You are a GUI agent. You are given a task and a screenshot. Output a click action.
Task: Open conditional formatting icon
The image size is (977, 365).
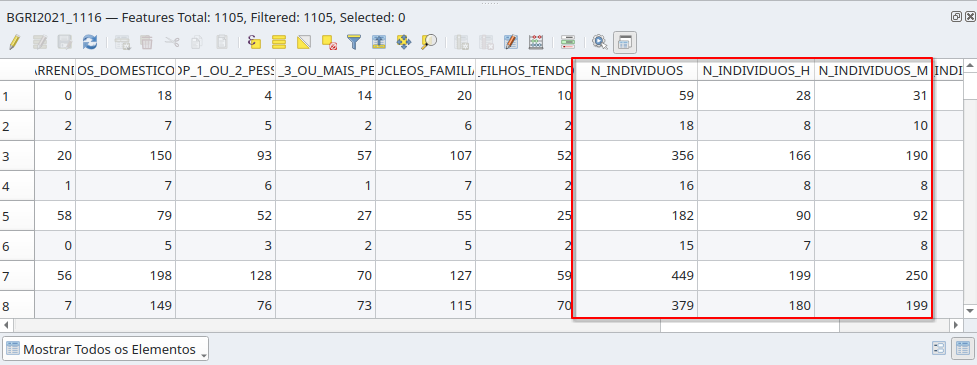[568, 42]
